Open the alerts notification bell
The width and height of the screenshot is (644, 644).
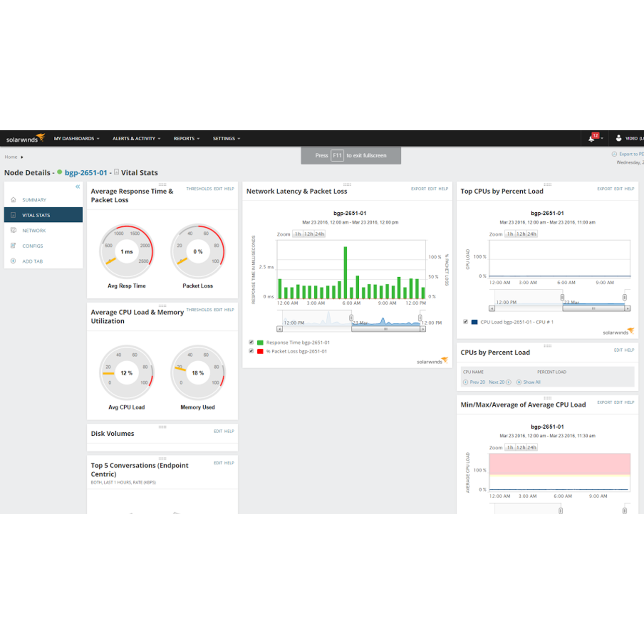pos(592,138)
